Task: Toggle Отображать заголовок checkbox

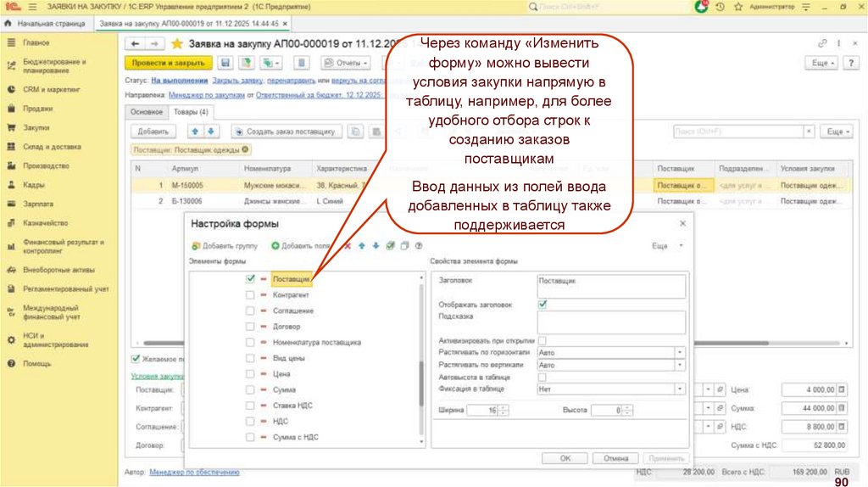Action: (542, 305)
